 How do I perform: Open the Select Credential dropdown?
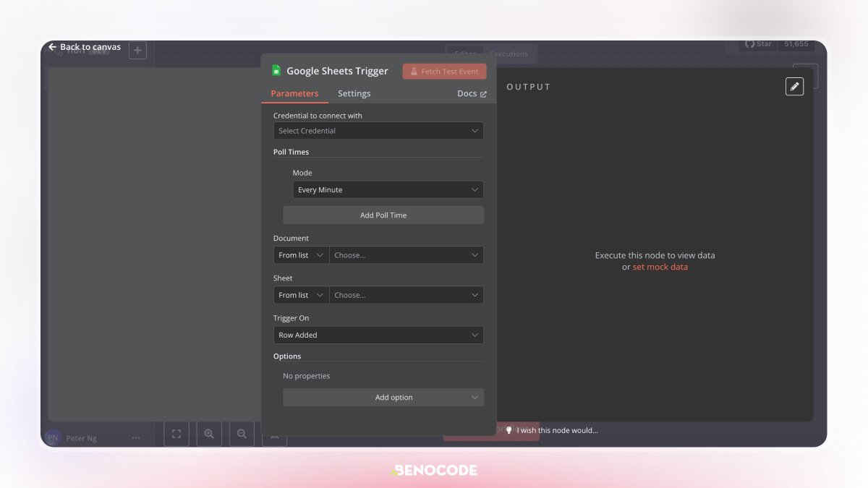[378, 131]
